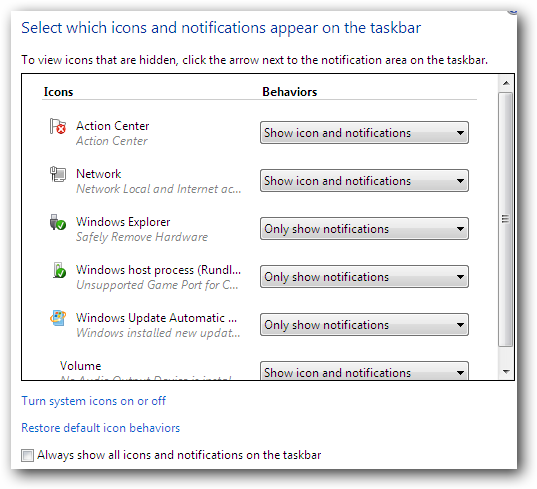Image resolution: width=537 pixels, height=489 pixels.
Task: Click the scrollbar up arrow
Action: pos(506,83)
